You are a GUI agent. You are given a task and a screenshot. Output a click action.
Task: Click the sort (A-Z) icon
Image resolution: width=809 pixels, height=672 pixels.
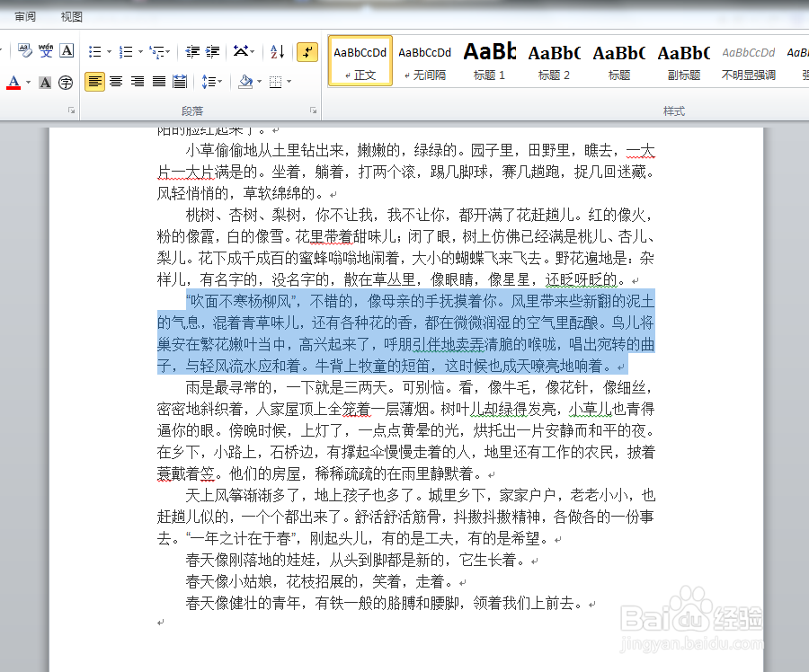click(x=275, y=51)
